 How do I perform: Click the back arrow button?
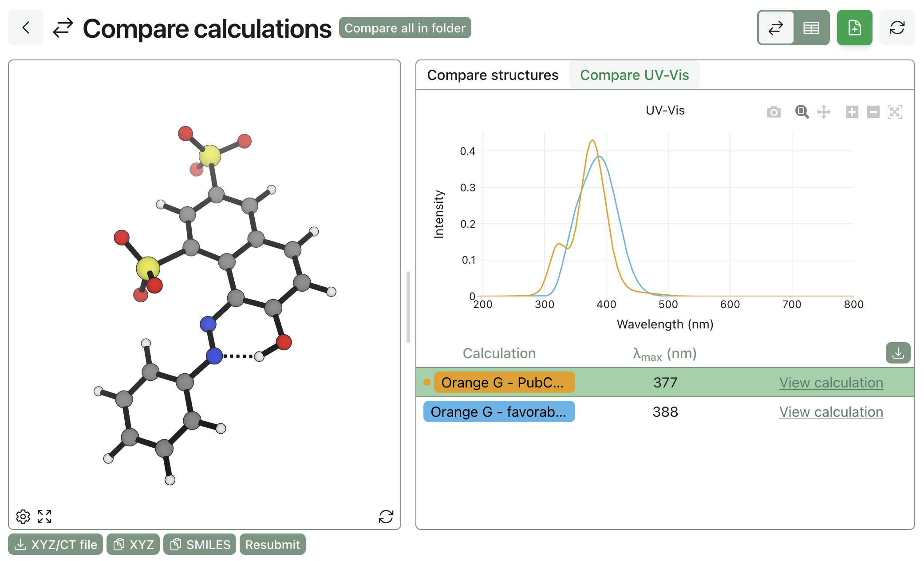tap(26, 28)
